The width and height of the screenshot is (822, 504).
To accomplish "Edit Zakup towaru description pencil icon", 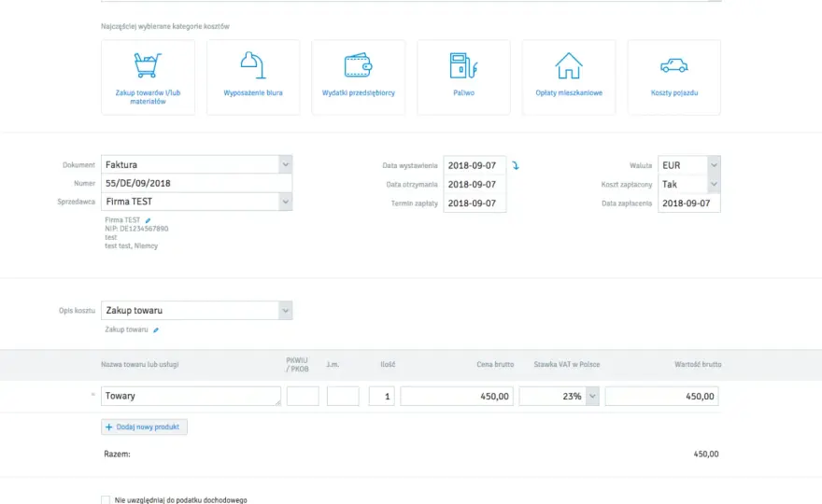I will click(156, 330).
